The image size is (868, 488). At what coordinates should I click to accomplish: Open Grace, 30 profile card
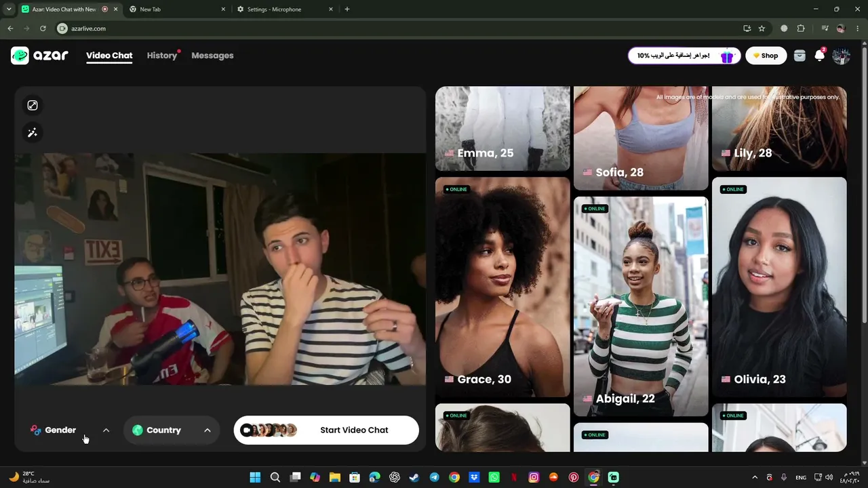[x=502, y=287]
